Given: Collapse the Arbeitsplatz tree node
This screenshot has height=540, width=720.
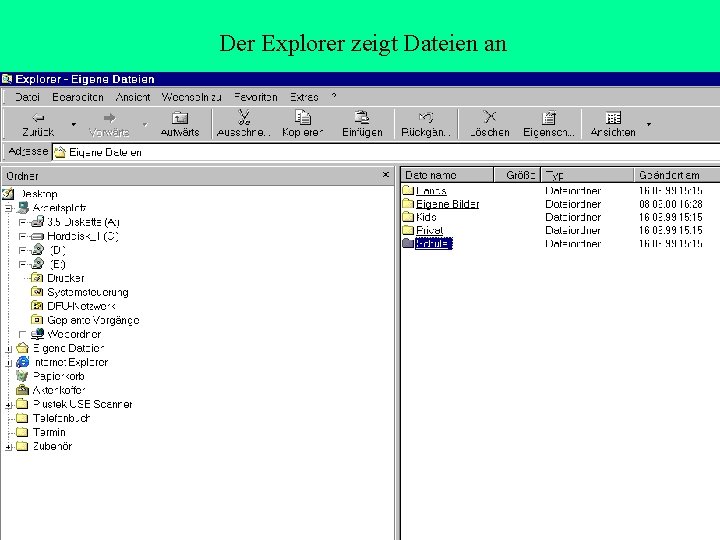Looking at the screenshot, I should click(x=8, y=208).
